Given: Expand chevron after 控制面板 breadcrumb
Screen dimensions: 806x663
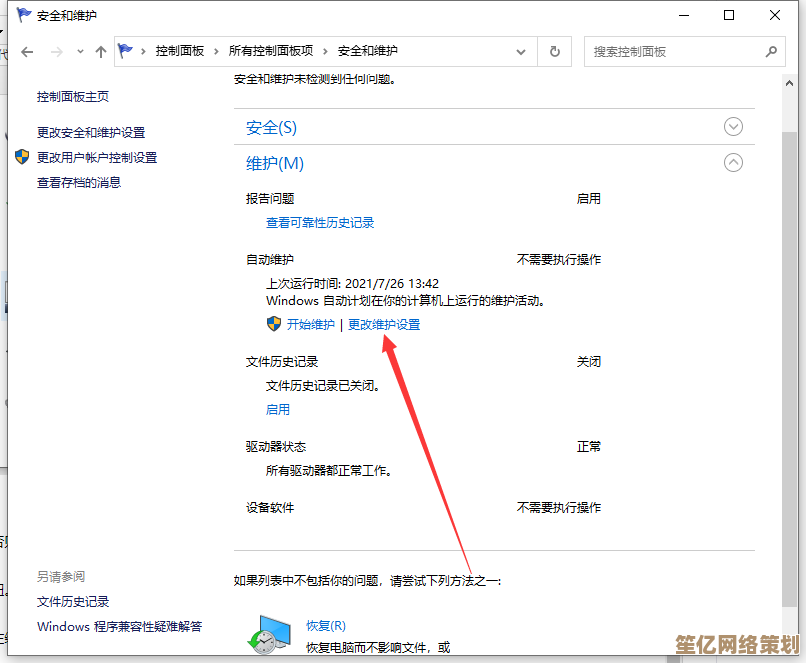Looking at the screenshot, I should (216, 51).
